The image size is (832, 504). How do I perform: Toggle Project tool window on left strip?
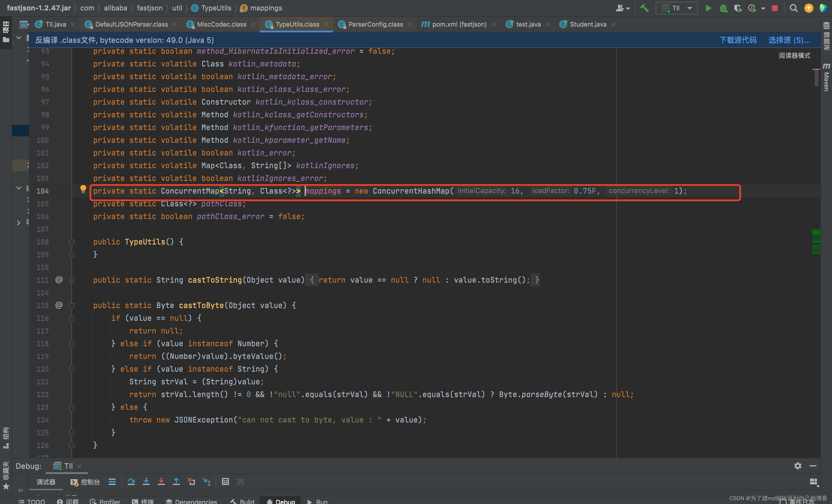pyautogui.click(x=6, y=32)
